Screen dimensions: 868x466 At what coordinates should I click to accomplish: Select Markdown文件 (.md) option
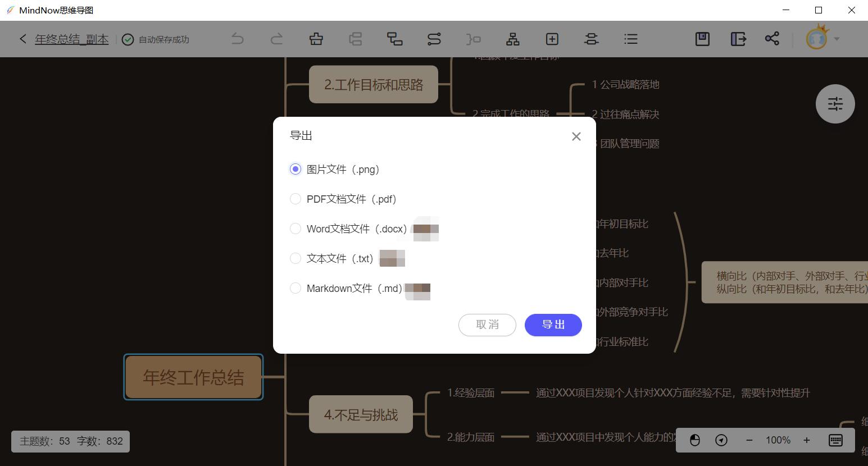pos(296,288)
